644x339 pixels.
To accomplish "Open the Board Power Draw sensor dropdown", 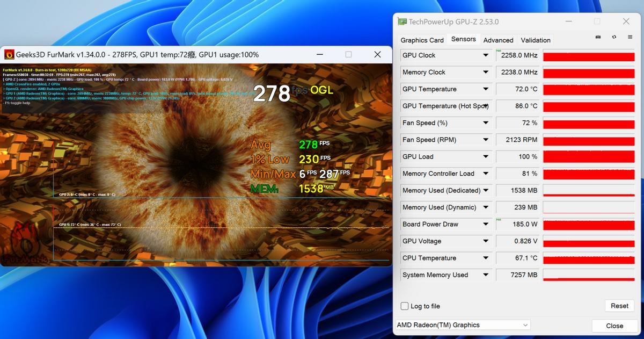I will coord(486,224).
